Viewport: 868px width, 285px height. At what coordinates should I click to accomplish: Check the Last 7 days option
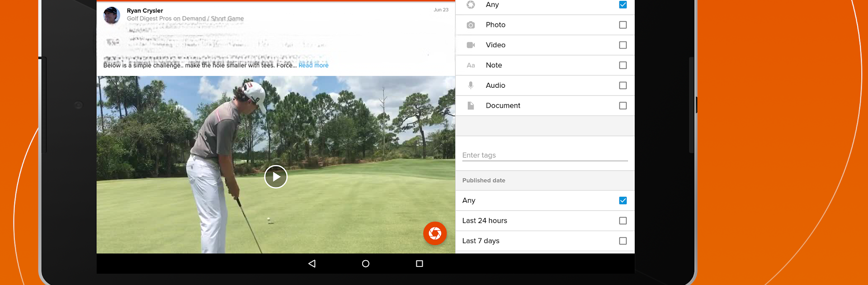coord(623,241)
